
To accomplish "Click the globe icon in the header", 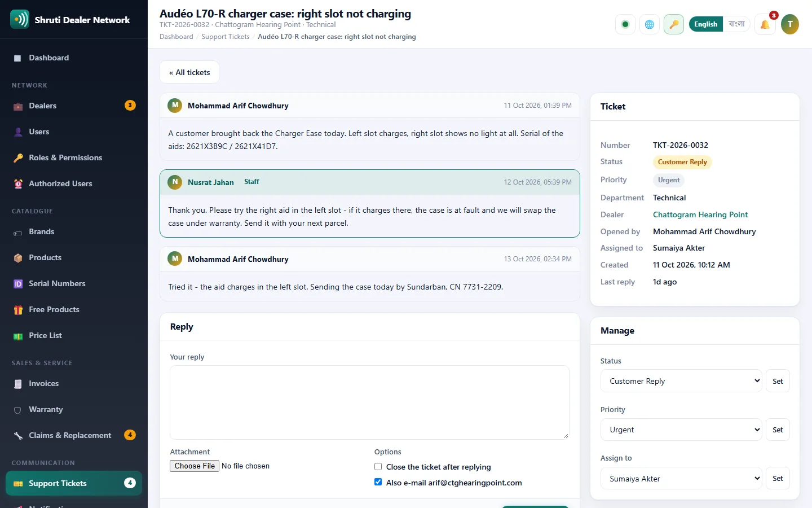I will click(650, 24).
